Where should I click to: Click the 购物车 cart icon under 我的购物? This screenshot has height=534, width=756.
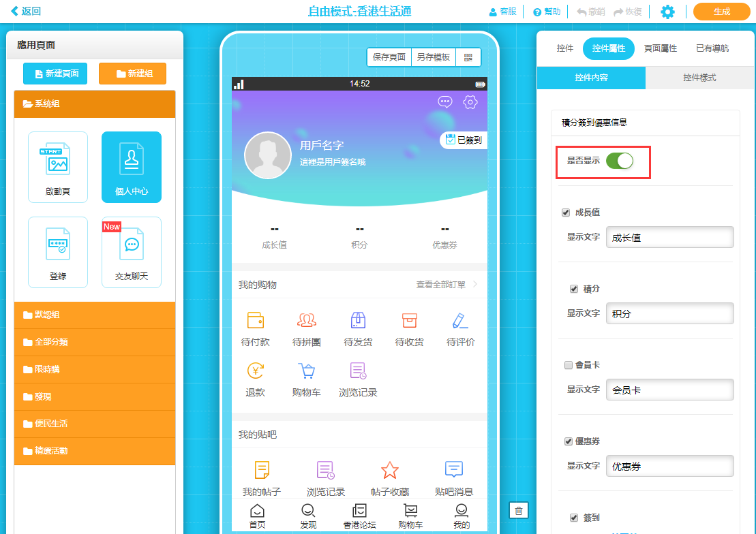(x=307, y=371)
